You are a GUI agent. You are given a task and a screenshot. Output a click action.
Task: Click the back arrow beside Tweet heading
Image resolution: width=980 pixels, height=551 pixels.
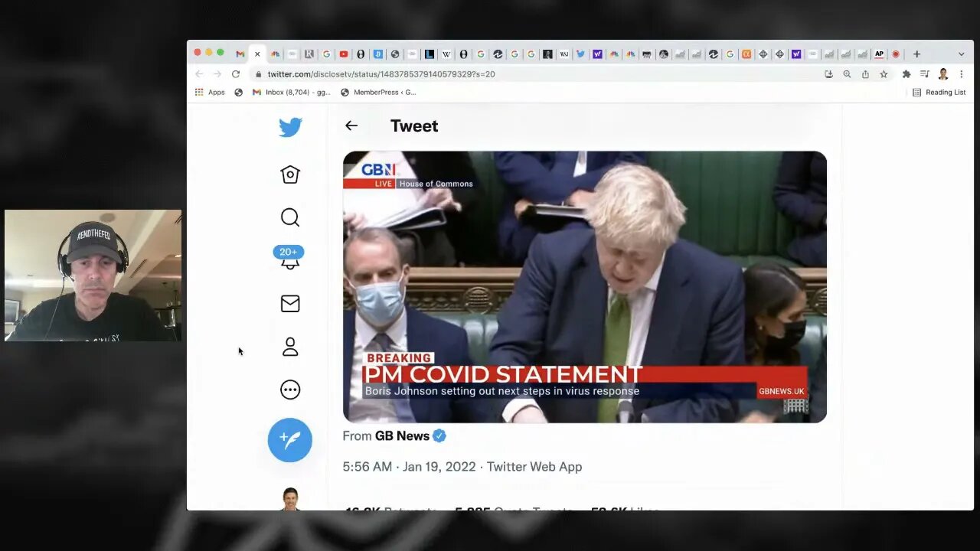351,126
